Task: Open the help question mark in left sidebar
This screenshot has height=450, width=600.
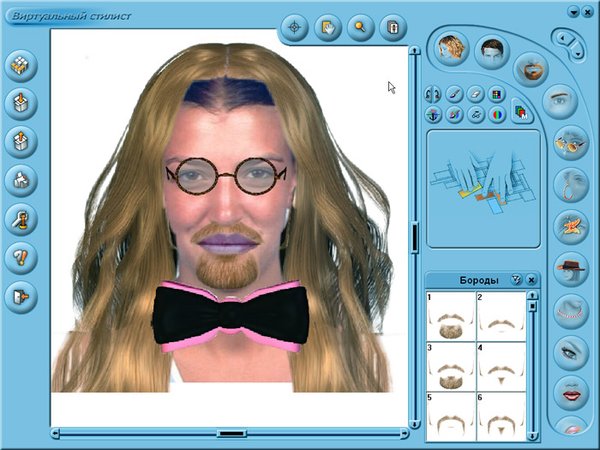Action: [x=20, y=257]
